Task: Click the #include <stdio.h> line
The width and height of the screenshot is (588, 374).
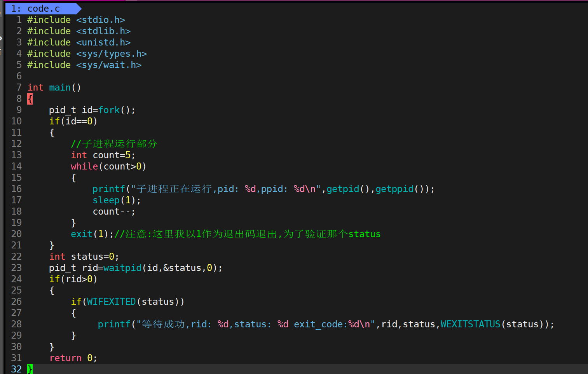Action: [x=76, y=20]
